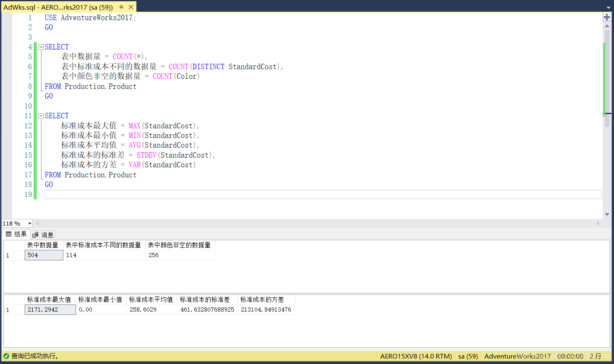
Task: Select column header 标准成本最大值
Action: point(50,299)
